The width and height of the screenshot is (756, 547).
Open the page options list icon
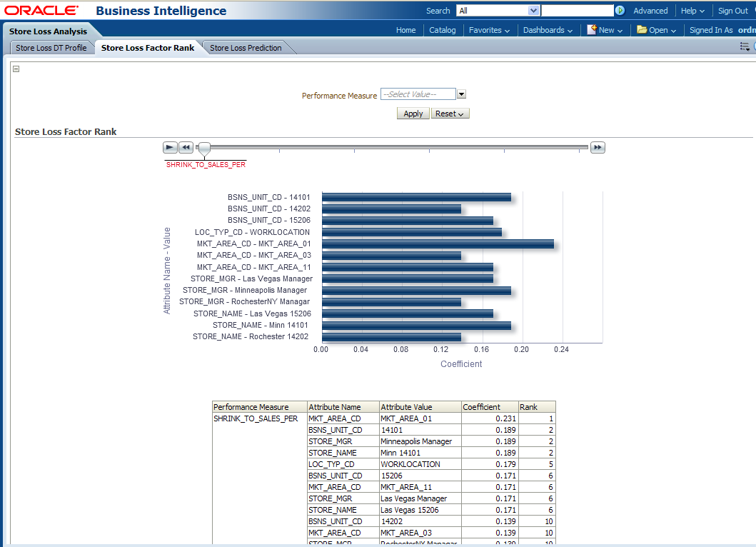pos(745,46)
